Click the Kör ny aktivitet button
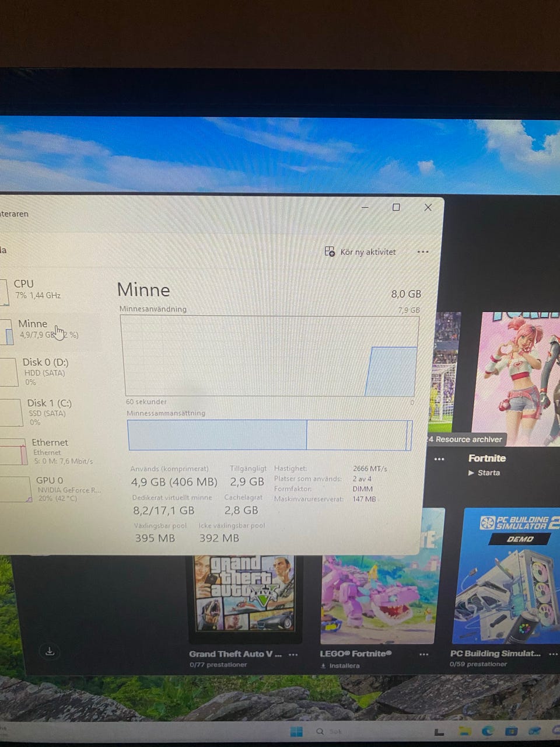The height and width of the screenshot is (747, 560). [x=360, y=252]
